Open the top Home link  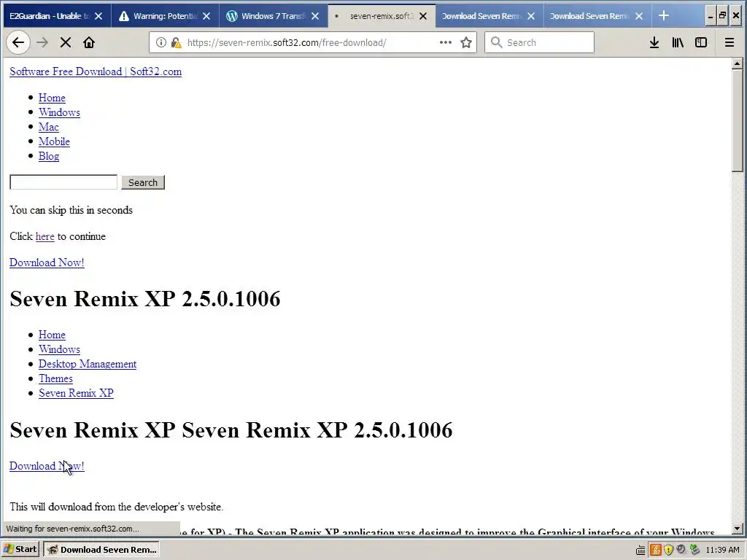[x=52, y=98]
